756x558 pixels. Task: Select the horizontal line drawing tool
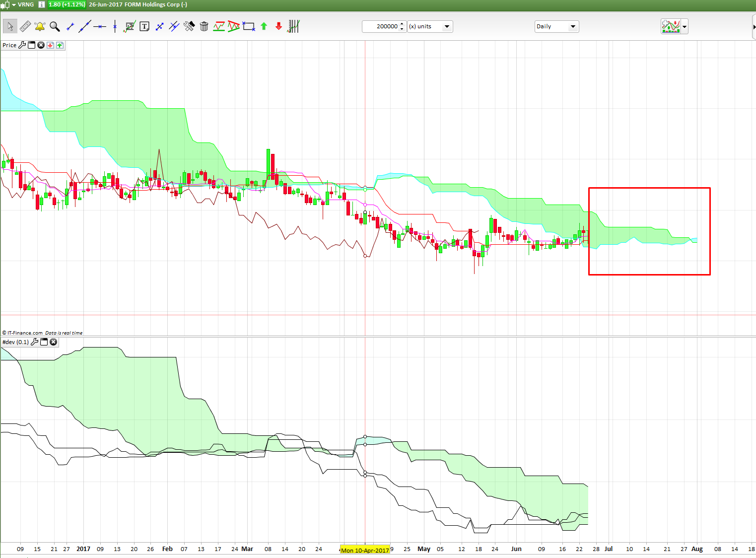tap(100, 26)
